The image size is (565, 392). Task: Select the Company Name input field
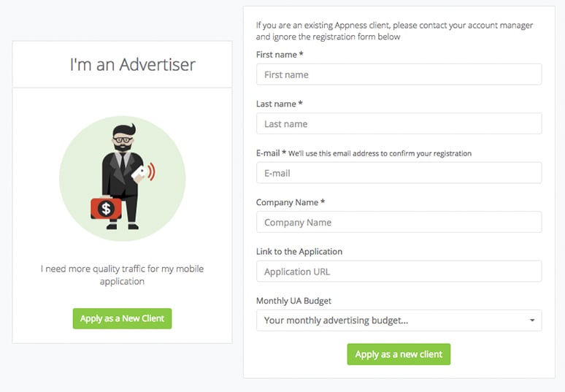pyautogui.click(x=399, y=223)
